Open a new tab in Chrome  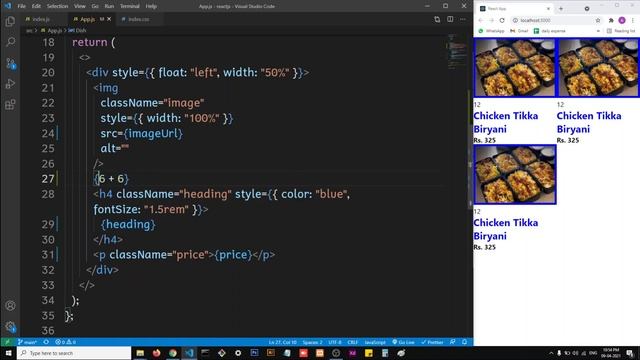[x=561, y=9]
